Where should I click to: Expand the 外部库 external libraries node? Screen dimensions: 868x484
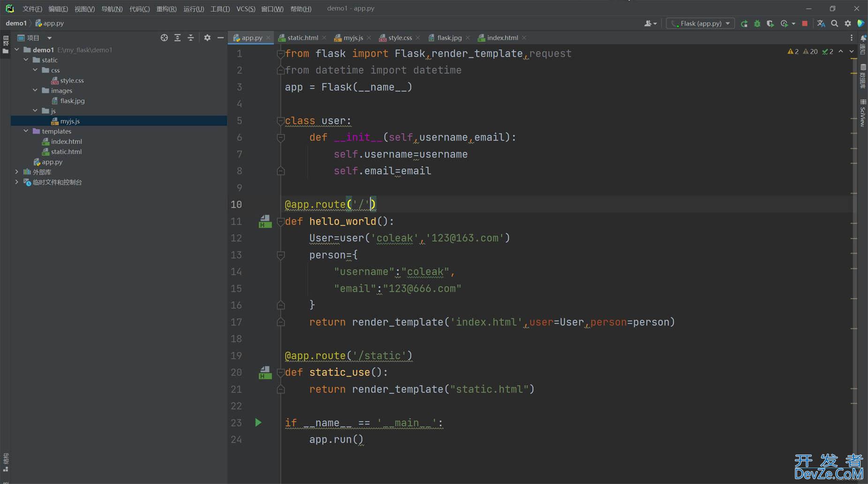click(x=17, y=172)
